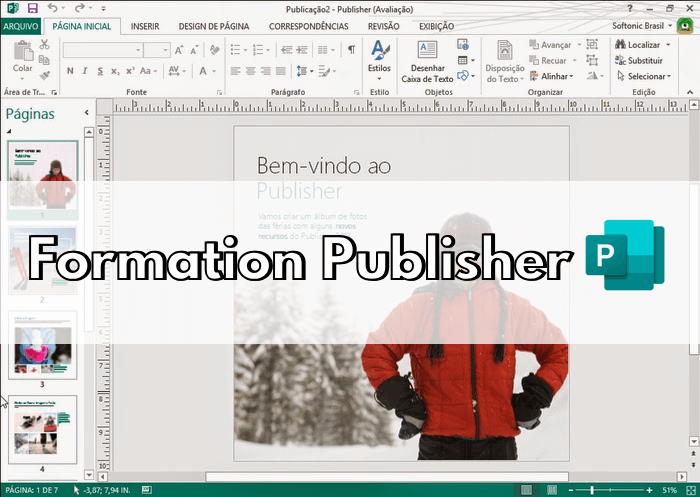Click the zoom slider in status bar

593,490
